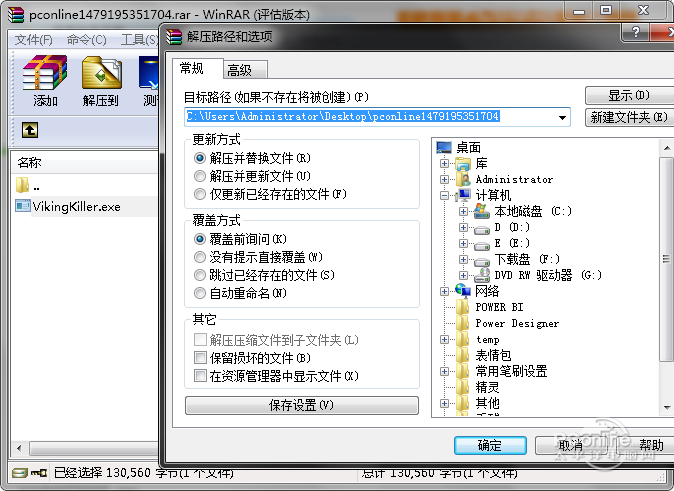Click the Add (添加) archive toolbar icon

pyautogui.click(x=45, y=72)
